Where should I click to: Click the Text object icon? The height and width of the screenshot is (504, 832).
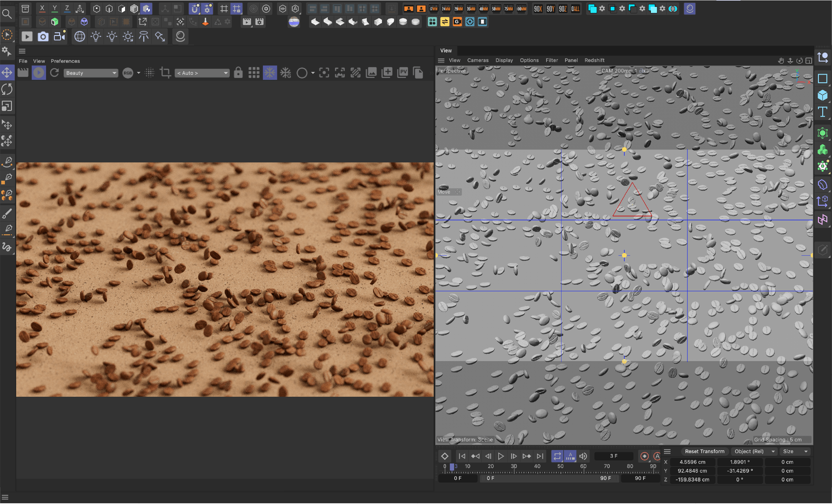click(822, 112)
